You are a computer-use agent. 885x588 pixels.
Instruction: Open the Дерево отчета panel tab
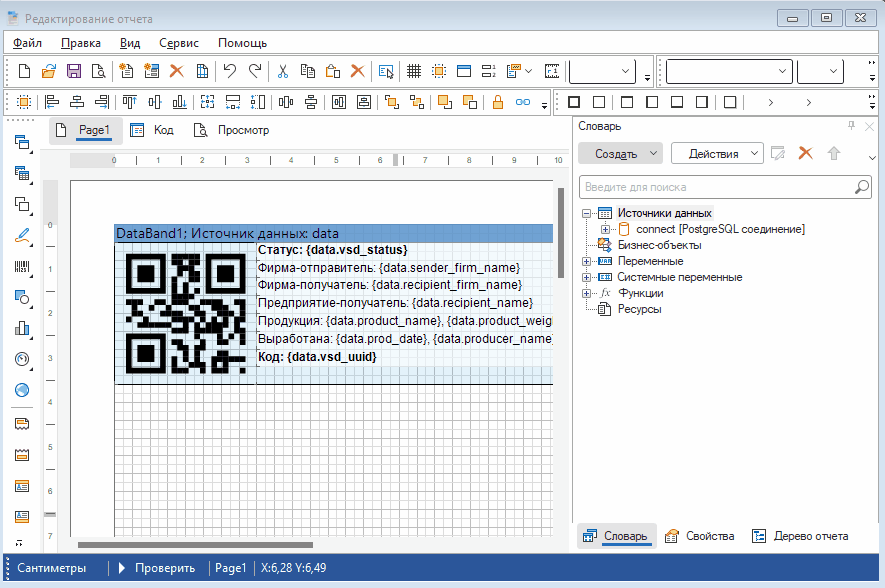(800, 536)
